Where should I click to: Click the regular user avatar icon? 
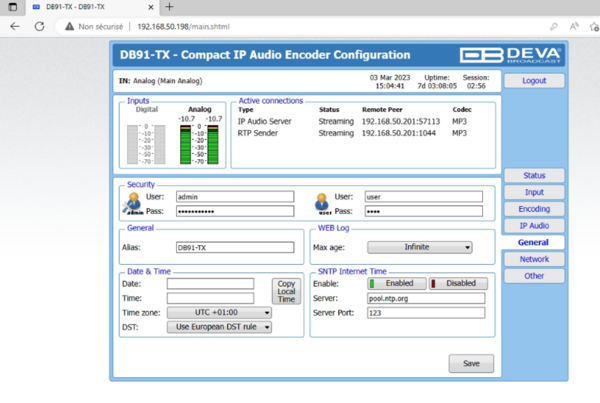point(323,203)
